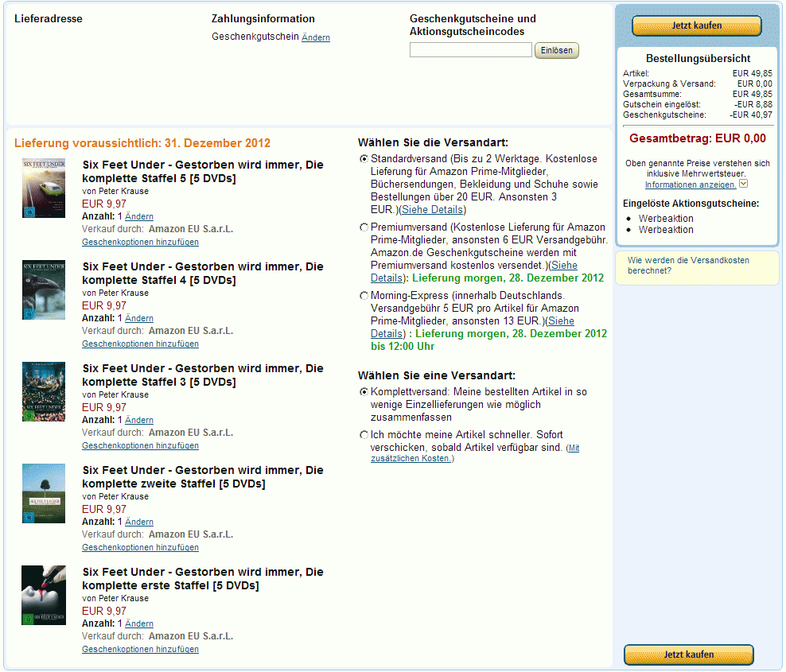Click the Zahlungsinformation heading

pyautogui.click(x=263, y=18)
